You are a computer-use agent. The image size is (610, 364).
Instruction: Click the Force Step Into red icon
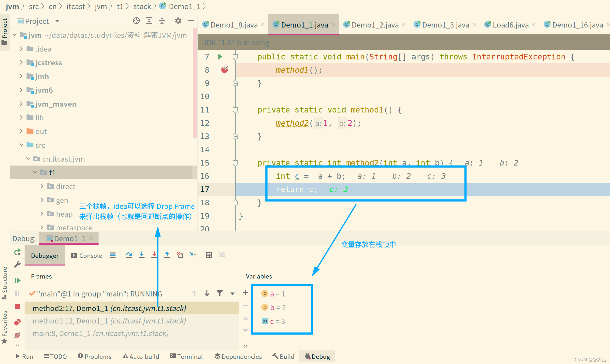tap(154, 255)
